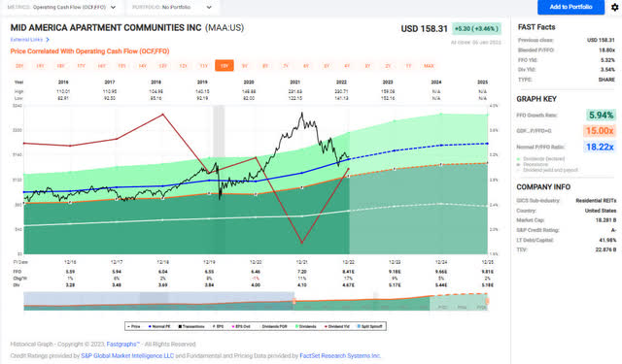Open the Portfolio dropdown
Viewport: 622px width, 364px height.
[x=172, y=7]
